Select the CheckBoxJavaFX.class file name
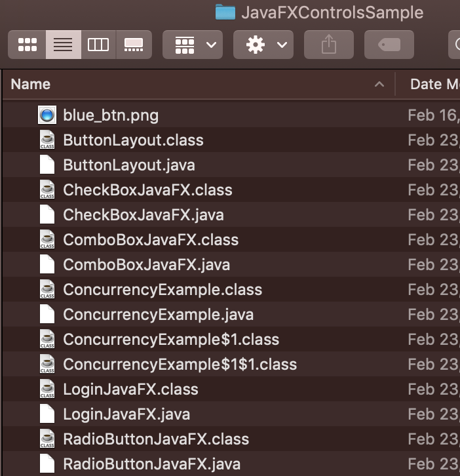 coord(148,190)
